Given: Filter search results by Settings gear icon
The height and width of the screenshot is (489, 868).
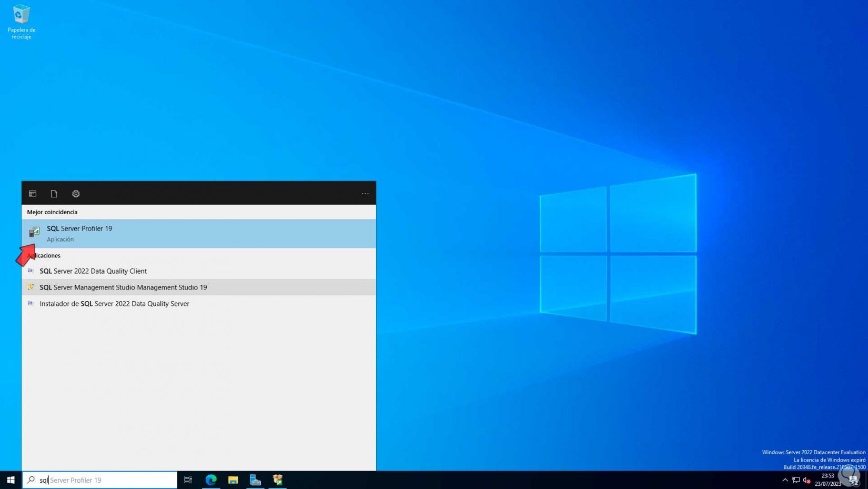Looking at the screenshot, I should [76, 194].
